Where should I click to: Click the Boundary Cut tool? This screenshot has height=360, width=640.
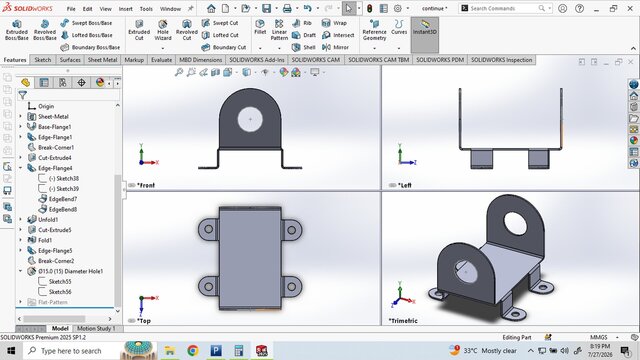click(x=224, y=47)
